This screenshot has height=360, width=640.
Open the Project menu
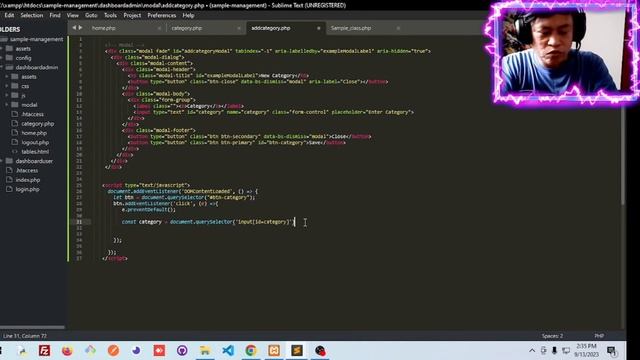tap(132, 15)
